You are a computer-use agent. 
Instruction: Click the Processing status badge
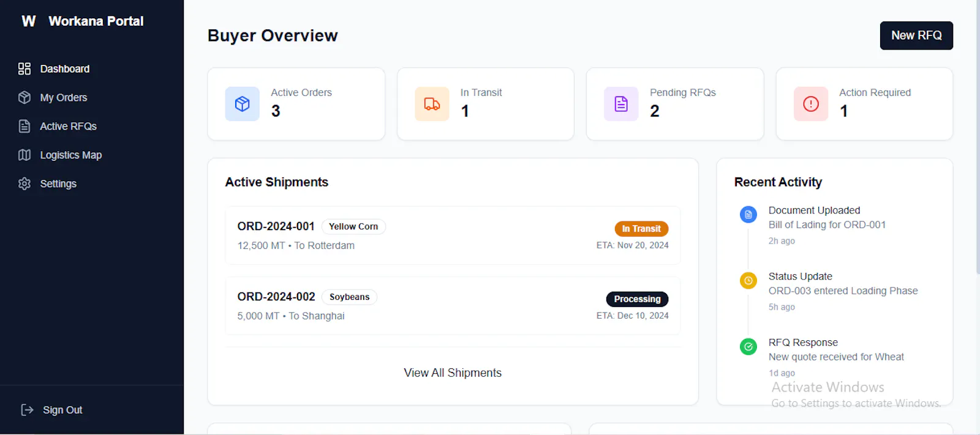coord(637,299)
